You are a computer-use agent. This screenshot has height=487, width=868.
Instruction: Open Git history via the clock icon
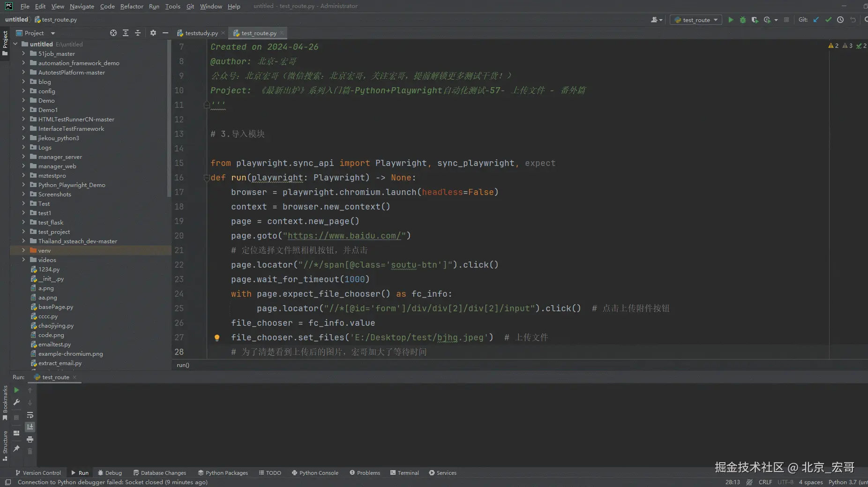(x=840, y=20)
